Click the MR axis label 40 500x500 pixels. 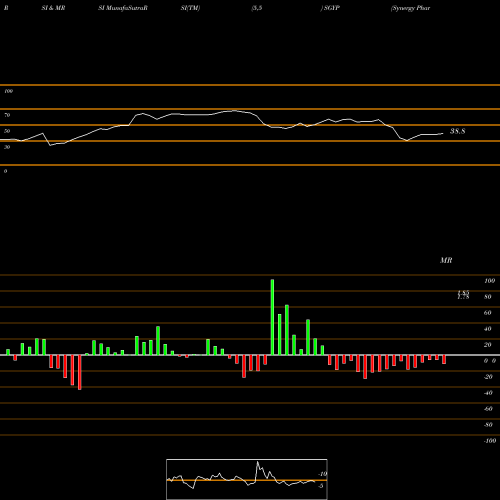[488, 329]
